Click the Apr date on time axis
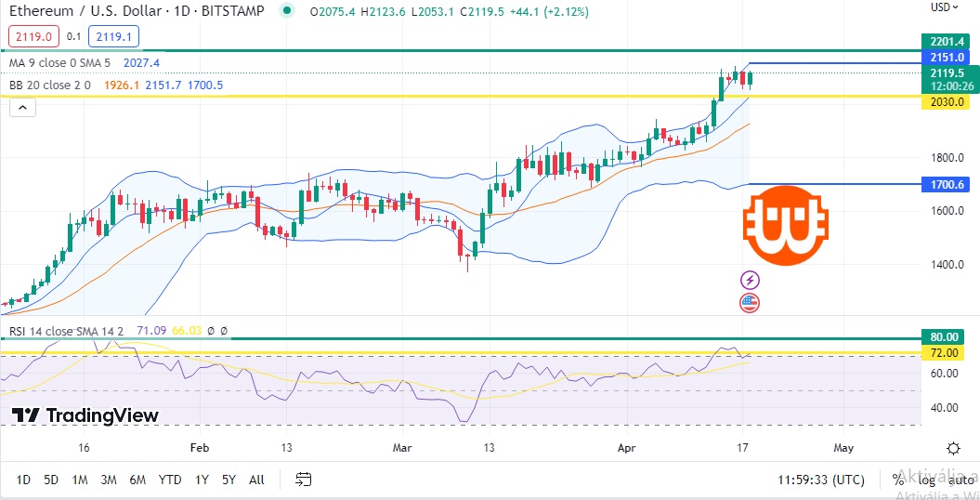The width and height of the screenshot is (980, 500). pos(626,448)
